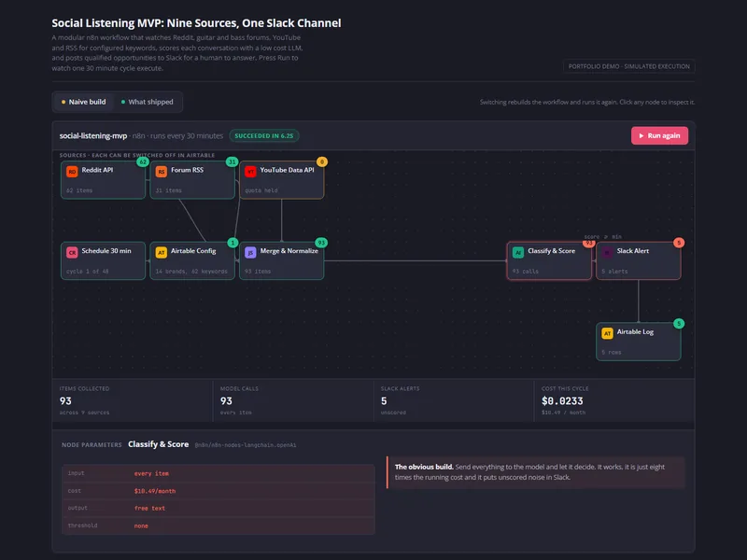Open the Reddit API node icon
The width and height of the screenshot is (747, 560).
pos(72,172)
